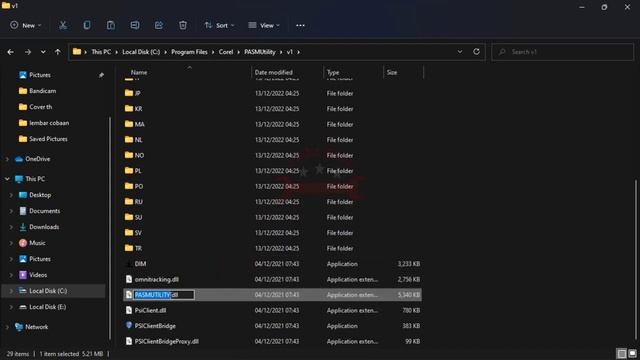The image size is (640, 360).
Task: Click the Delete trash icon
Action: pyautogui.click(x=183, y=25)
